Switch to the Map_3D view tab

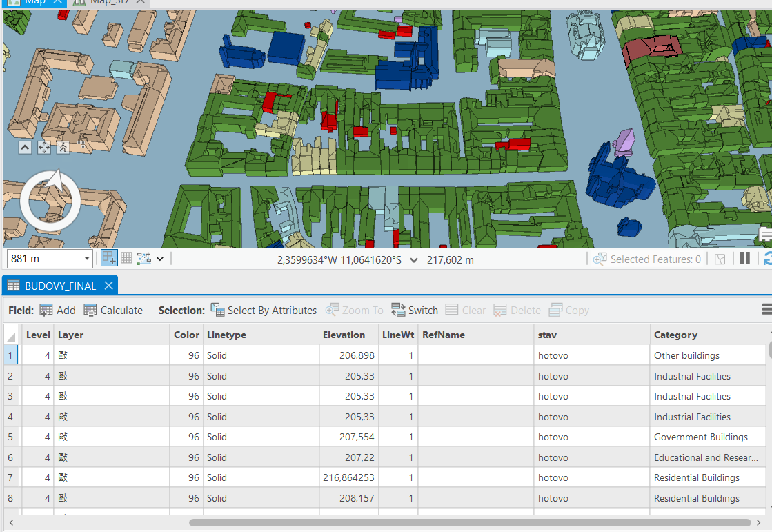pyautogui.click(x=108, y=2)
